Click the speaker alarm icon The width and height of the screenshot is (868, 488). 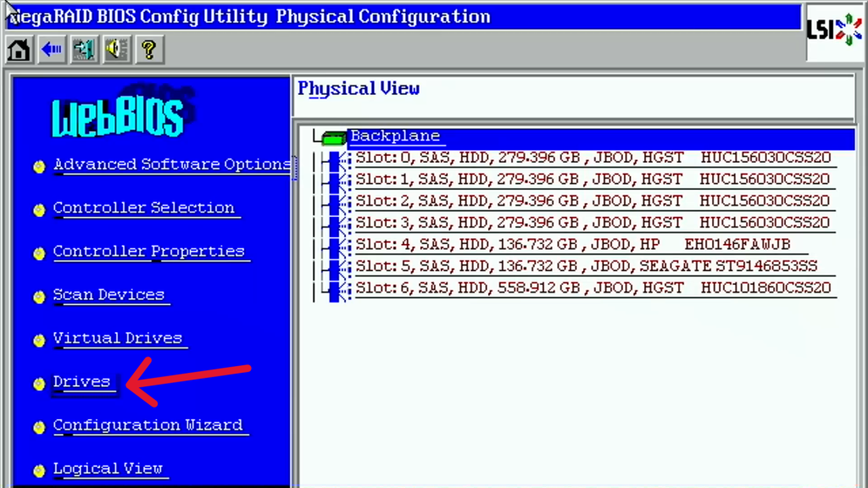[x=117, y=50]
